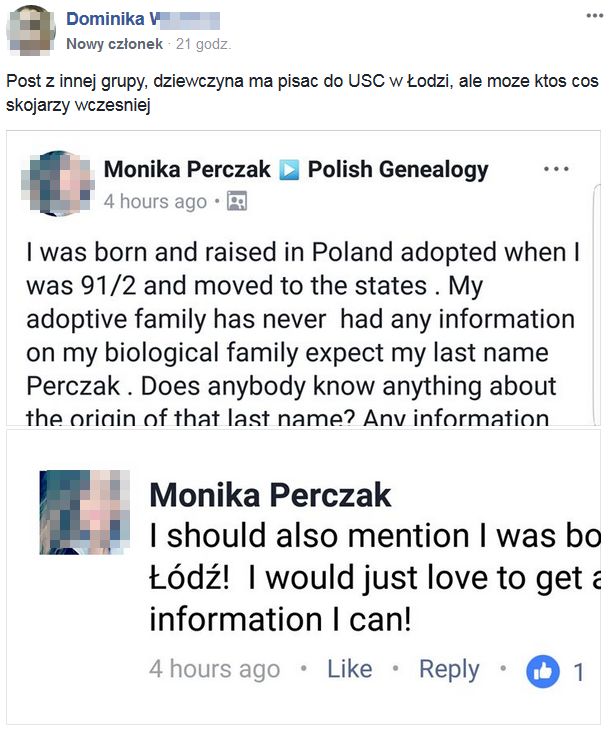The image size is (614, 734).
Task: Click Monika Perczak's avatar in the comment
Action: point(85,512)
